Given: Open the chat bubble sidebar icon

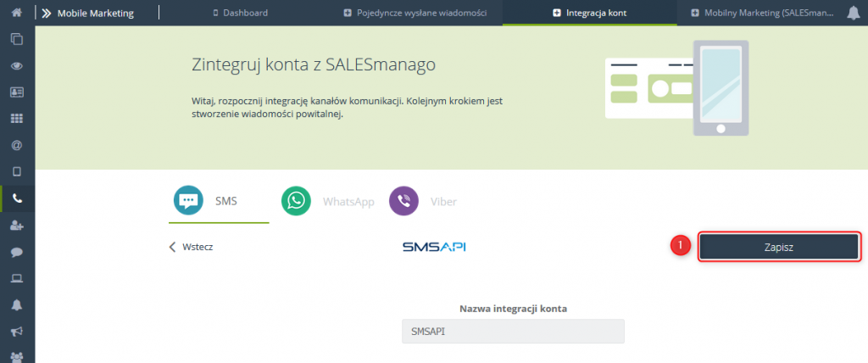Looking at the screenshot, I should point(17,252).
